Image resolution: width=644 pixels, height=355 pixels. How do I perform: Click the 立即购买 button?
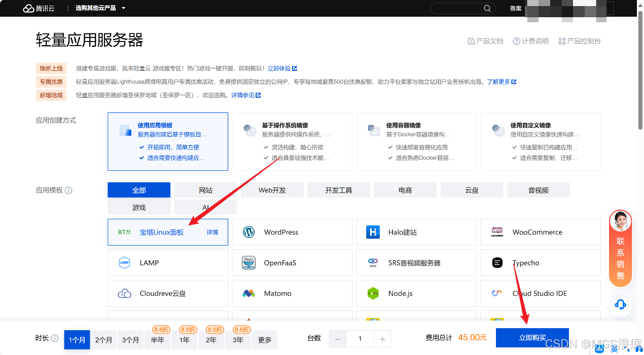(532, 338)
